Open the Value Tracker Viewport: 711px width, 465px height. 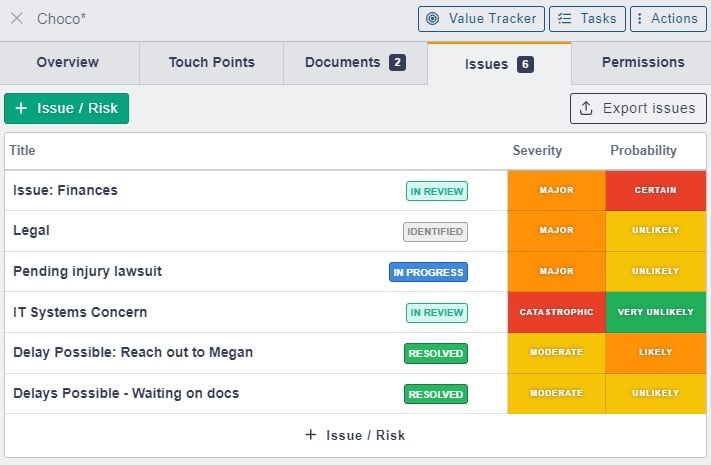point(481,19)
